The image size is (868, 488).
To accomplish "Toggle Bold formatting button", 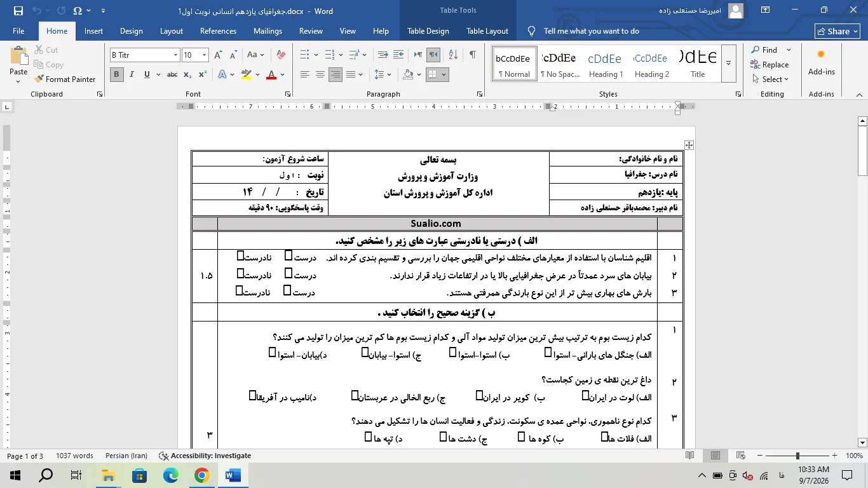I will click(x=116, y=74).
